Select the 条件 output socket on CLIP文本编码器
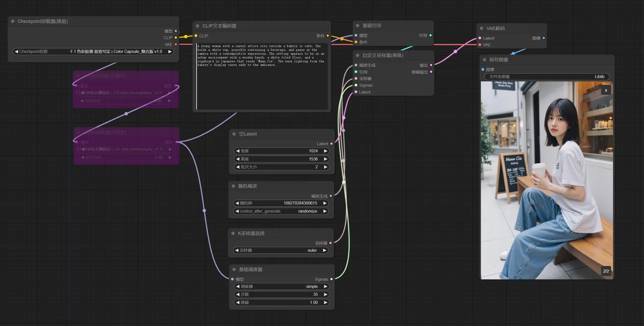644x326 pixels. (328, 36)
